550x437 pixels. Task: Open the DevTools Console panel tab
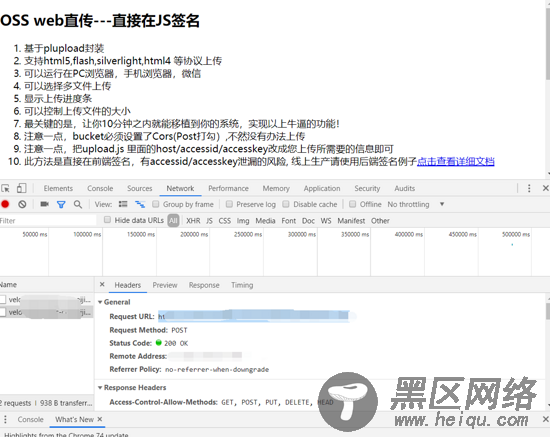(x=100, y=188)
